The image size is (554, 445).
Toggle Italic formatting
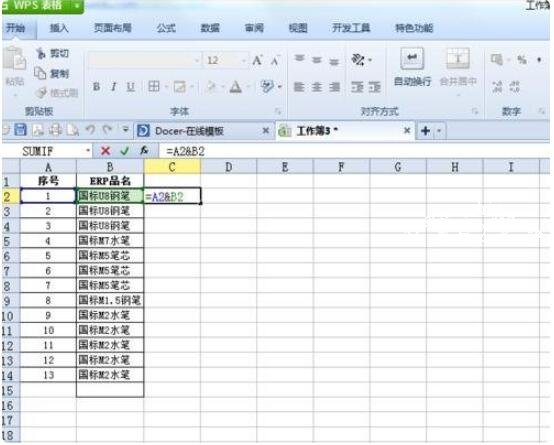[113, 87]
